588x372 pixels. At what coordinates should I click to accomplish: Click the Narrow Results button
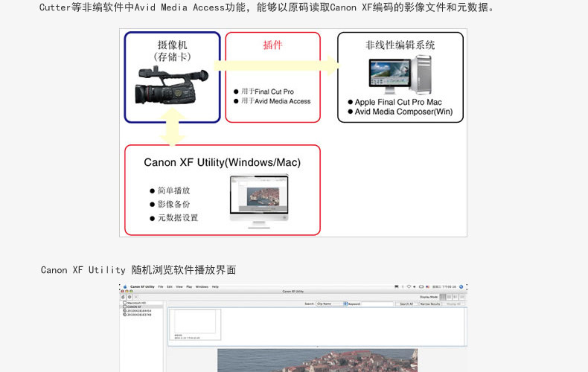coord(430,304)
